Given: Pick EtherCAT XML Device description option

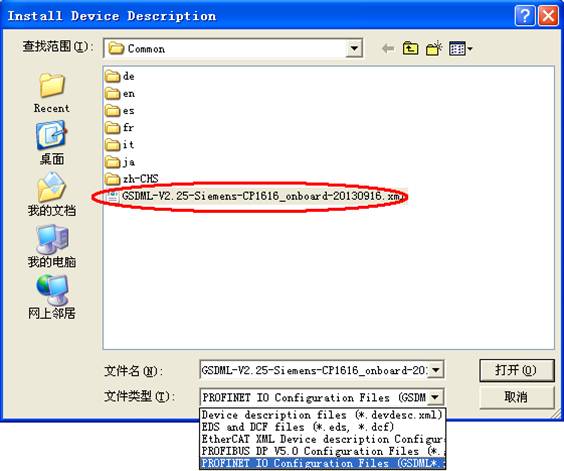Looking at the screenshot, I should 322,439.
